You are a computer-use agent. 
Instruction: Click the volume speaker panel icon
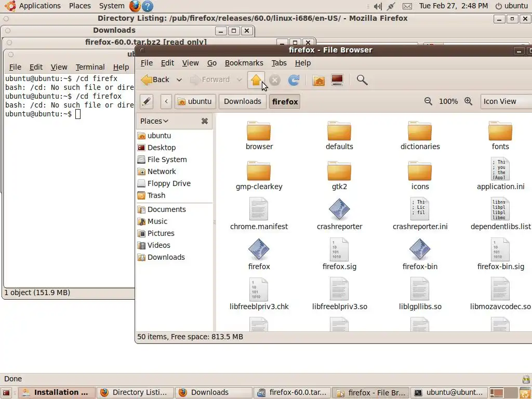point(378,6)
